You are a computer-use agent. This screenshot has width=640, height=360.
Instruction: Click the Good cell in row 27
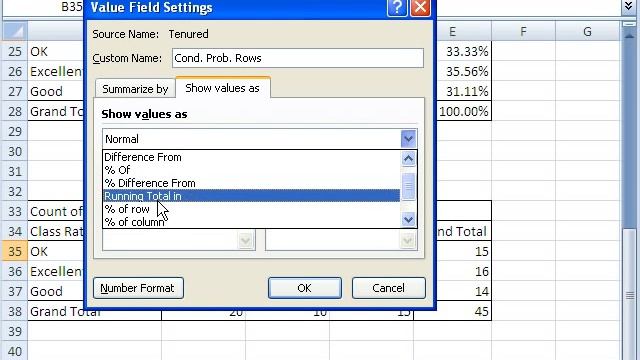click(56, 91)
